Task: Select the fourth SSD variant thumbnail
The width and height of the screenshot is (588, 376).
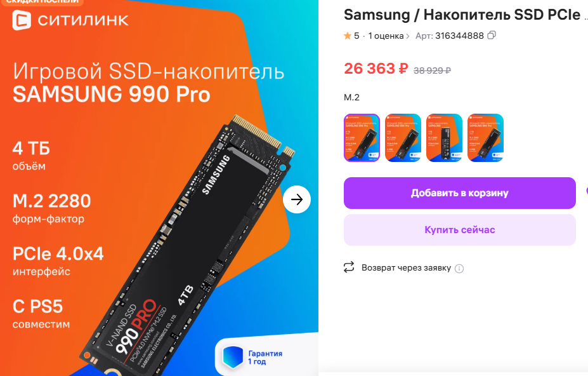Action: point(486,138)
